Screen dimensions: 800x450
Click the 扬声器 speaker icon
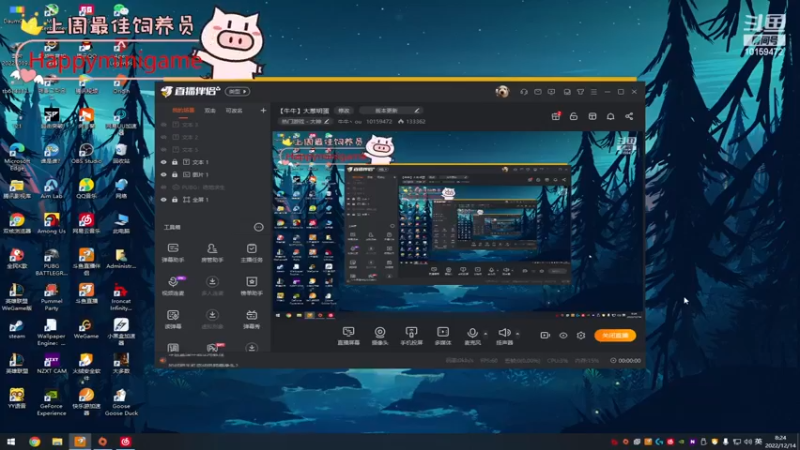(504, 333)
